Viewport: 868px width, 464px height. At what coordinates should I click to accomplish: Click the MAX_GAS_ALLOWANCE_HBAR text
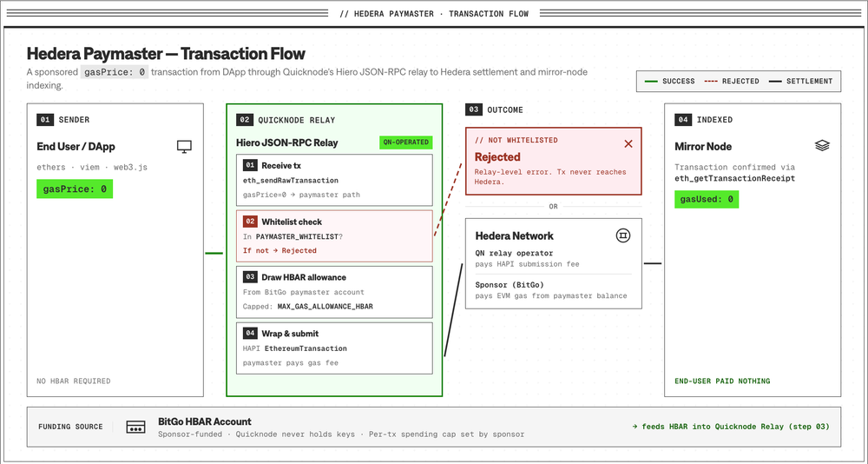tap(325, 307)
